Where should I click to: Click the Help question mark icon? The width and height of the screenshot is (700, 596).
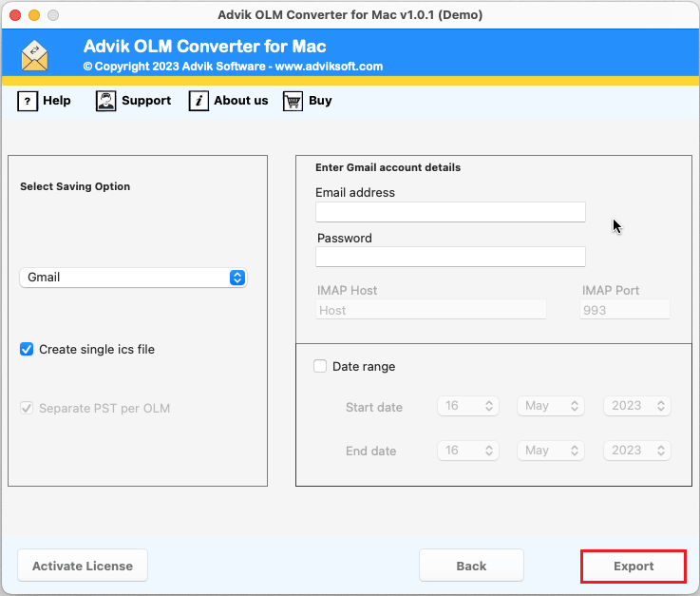(28, 101)
